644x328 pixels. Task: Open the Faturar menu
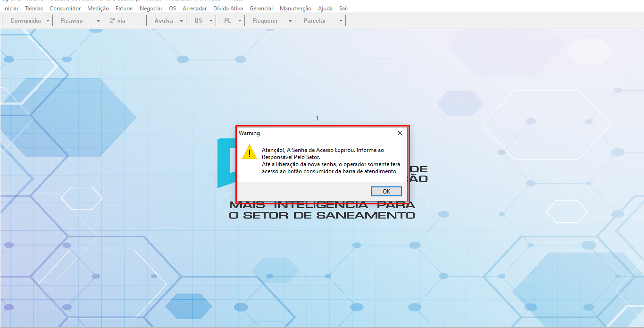tap(124, 8)
